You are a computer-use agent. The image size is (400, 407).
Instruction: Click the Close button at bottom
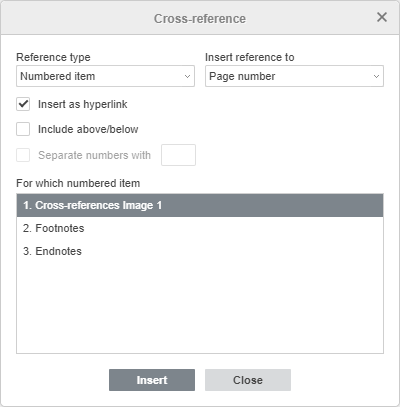click(248, 380)
